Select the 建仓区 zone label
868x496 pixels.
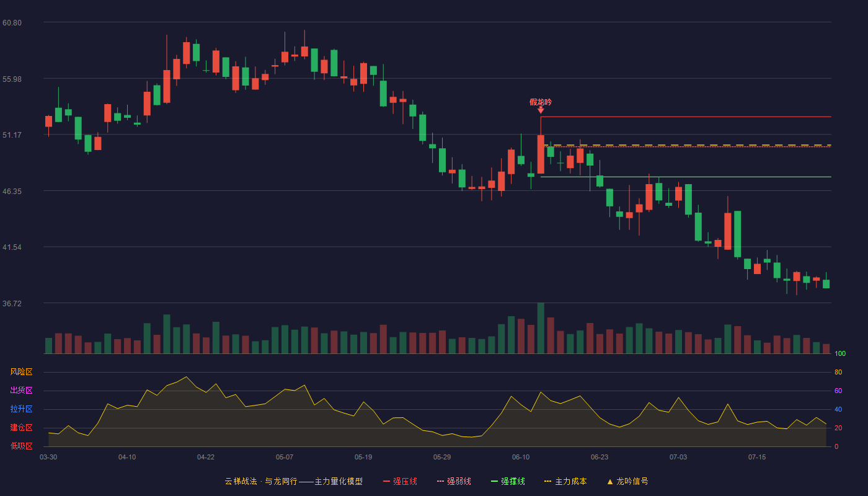pyautogui.click(x=21, y=428)
